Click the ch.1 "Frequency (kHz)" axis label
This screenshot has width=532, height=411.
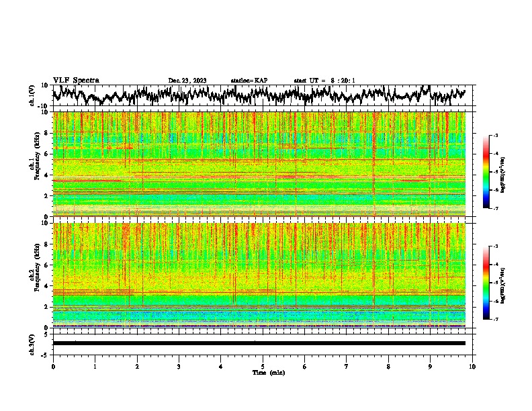point(38,156)
